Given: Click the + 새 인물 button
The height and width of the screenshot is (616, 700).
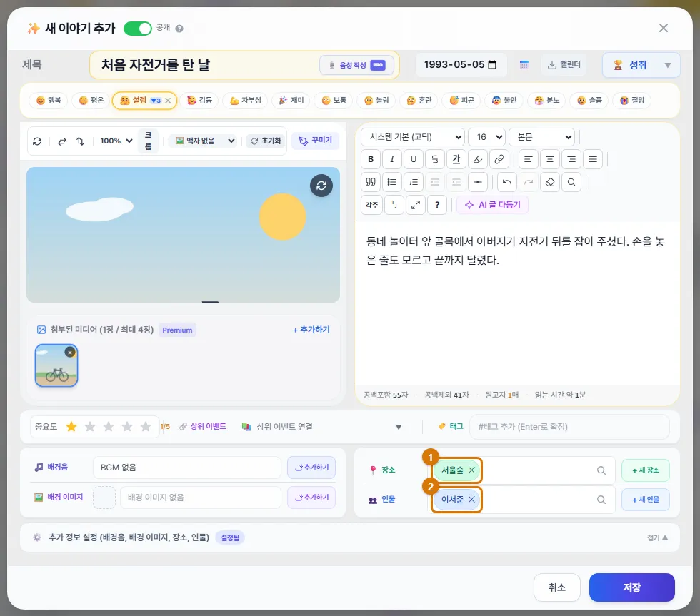Looking at the screenshot, I should coord(646,500).
